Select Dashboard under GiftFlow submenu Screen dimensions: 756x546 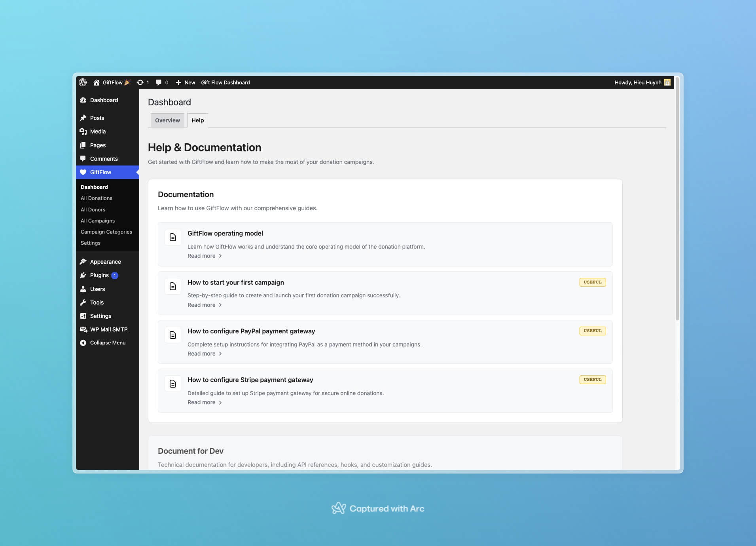point(94,187)
